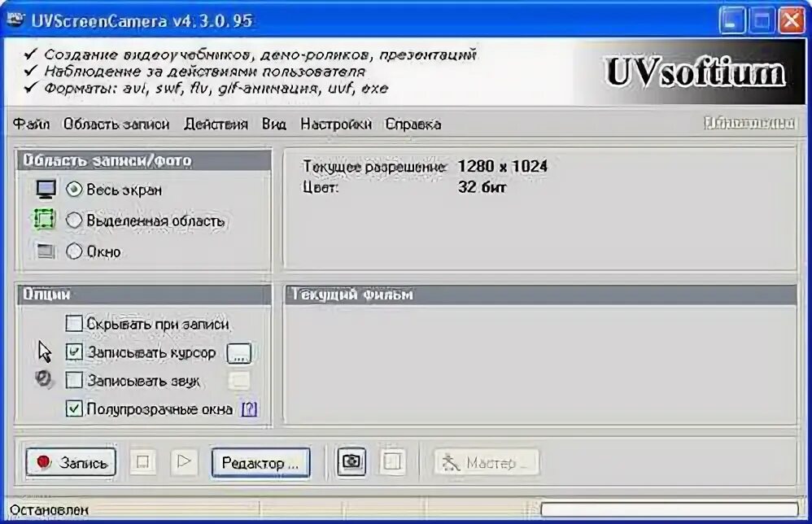
Task: Open the Справка menu
Action: (x=413, y=124)
